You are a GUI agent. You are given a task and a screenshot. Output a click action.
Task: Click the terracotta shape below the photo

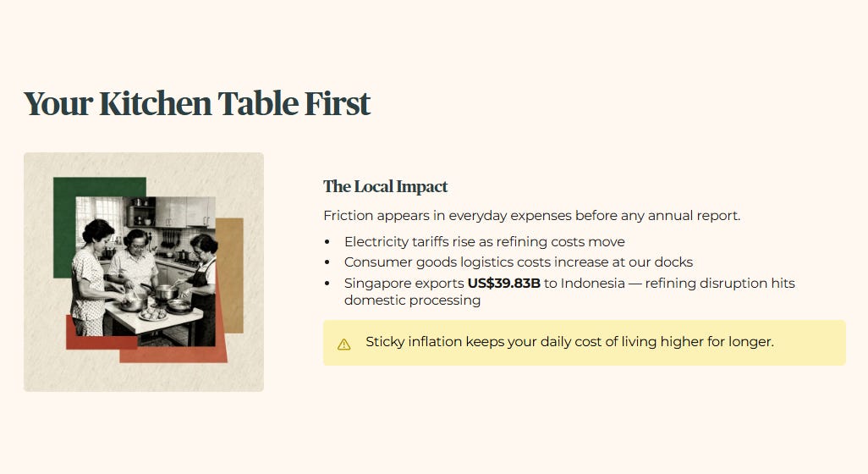coord(173,355)
